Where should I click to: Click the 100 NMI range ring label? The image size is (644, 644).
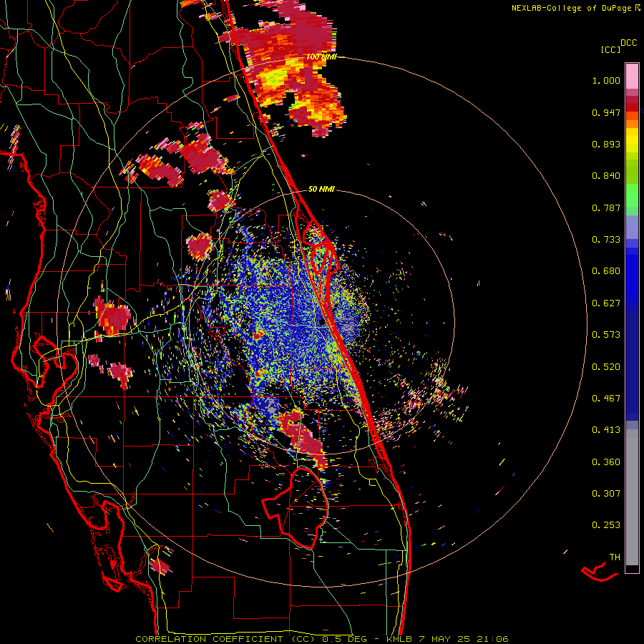point(321,57)
